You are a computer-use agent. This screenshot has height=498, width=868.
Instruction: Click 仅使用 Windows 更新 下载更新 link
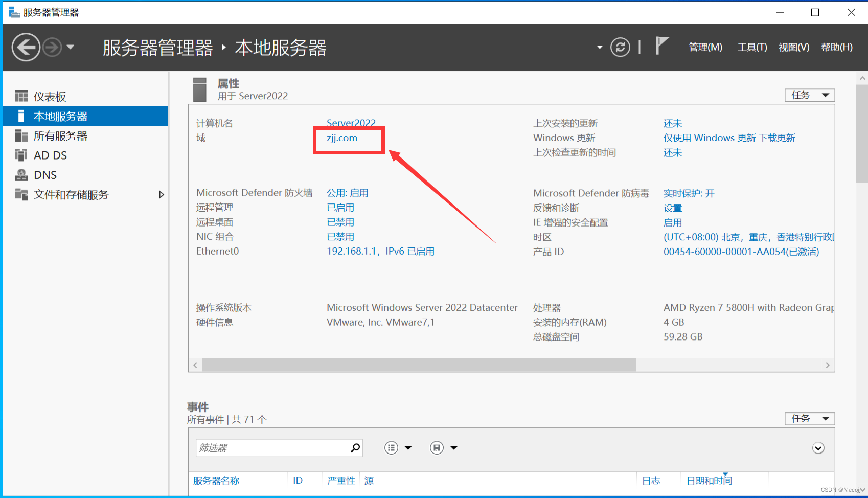(x=729, y=138)
